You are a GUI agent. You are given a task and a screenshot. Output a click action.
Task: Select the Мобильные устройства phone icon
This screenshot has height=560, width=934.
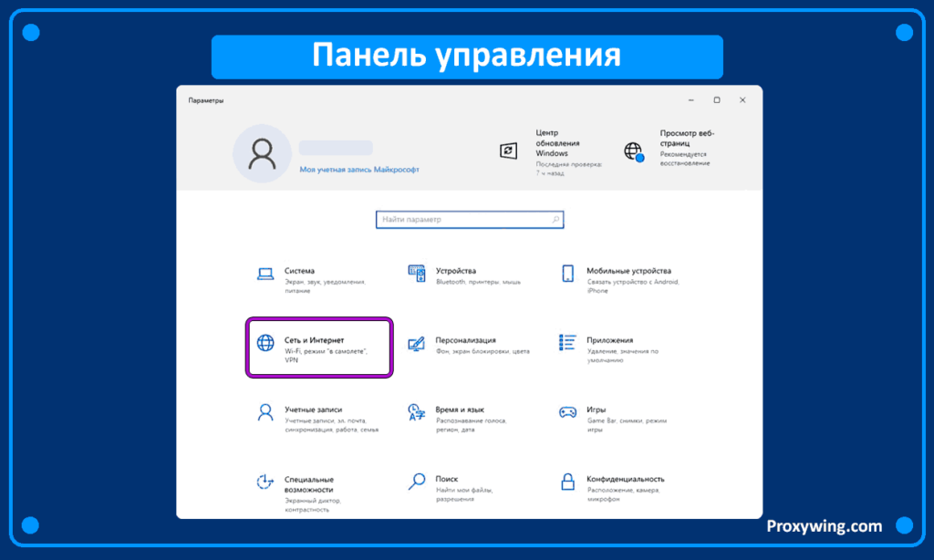pos(567,274)
